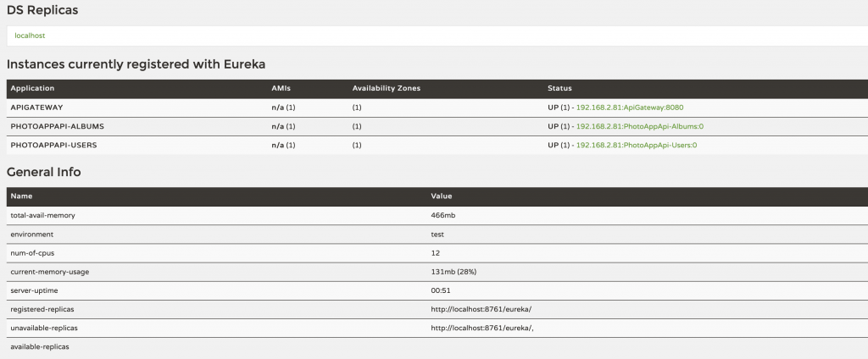This screenshot has width=868, height=359.
Task: Click the DS Replicas heading
Action: coord(42,10)
